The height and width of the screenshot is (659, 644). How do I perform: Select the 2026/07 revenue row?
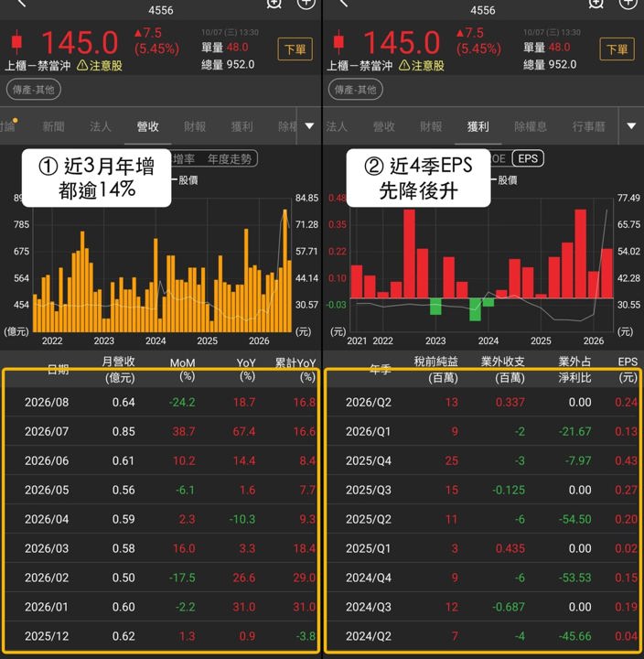point(161,431)
